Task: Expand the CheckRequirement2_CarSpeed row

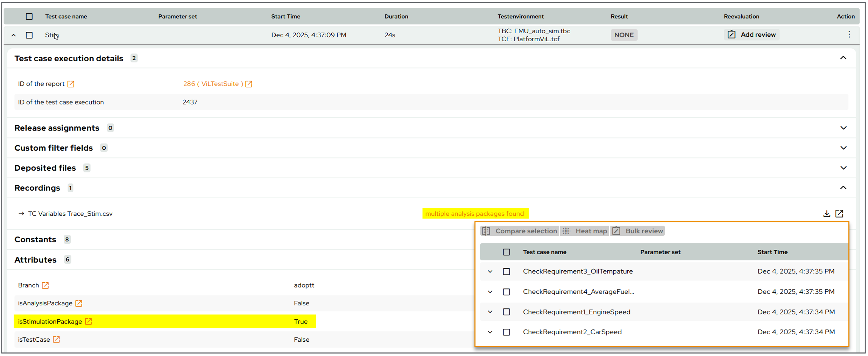Action: (489, 332)
